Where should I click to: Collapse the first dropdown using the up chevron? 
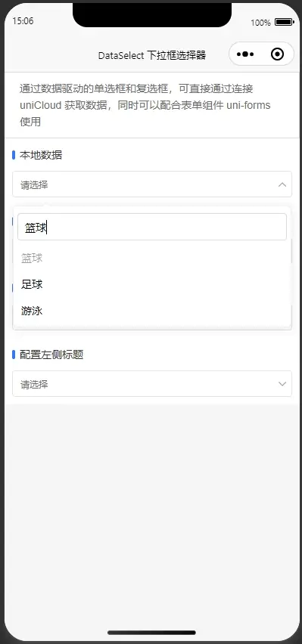pyautogui.click(x=282, y=185)
